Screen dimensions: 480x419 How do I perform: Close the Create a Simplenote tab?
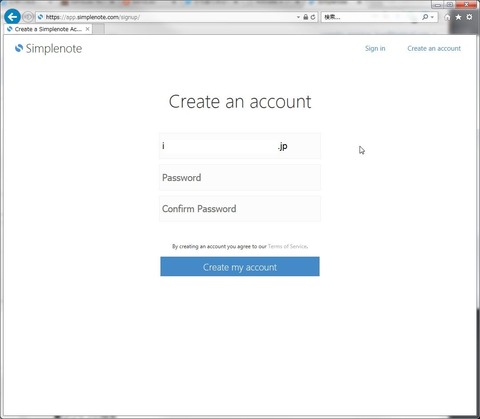click(87, 29)
